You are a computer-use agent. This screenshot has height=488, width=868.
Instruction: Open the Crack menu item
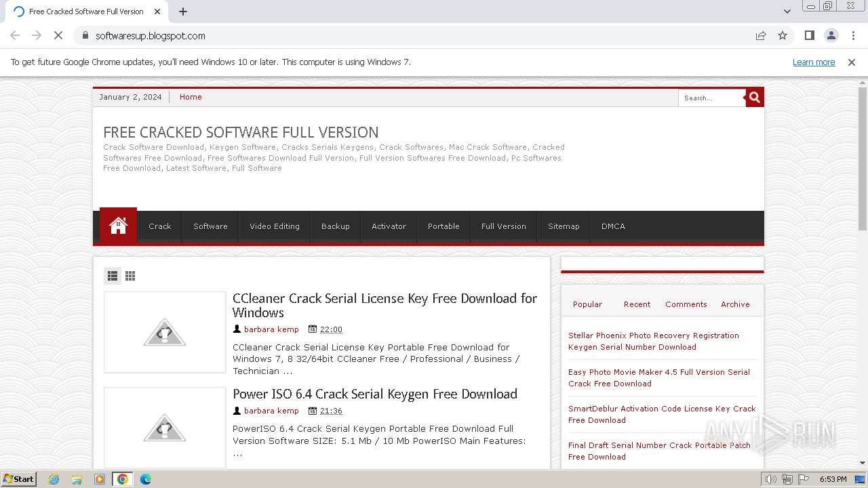pos(160,226)
